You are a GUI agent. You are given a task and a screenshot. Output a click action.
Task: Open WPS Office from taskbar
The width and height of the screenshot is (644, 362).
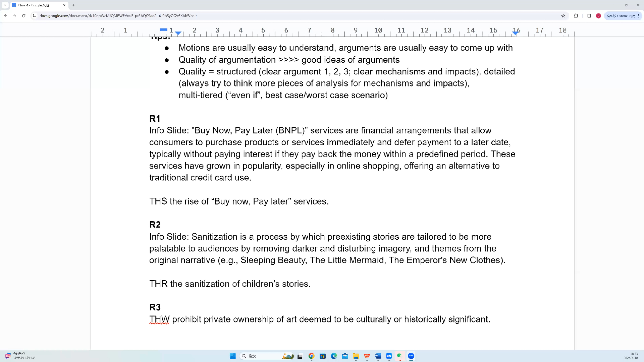(x=367, y=356)
